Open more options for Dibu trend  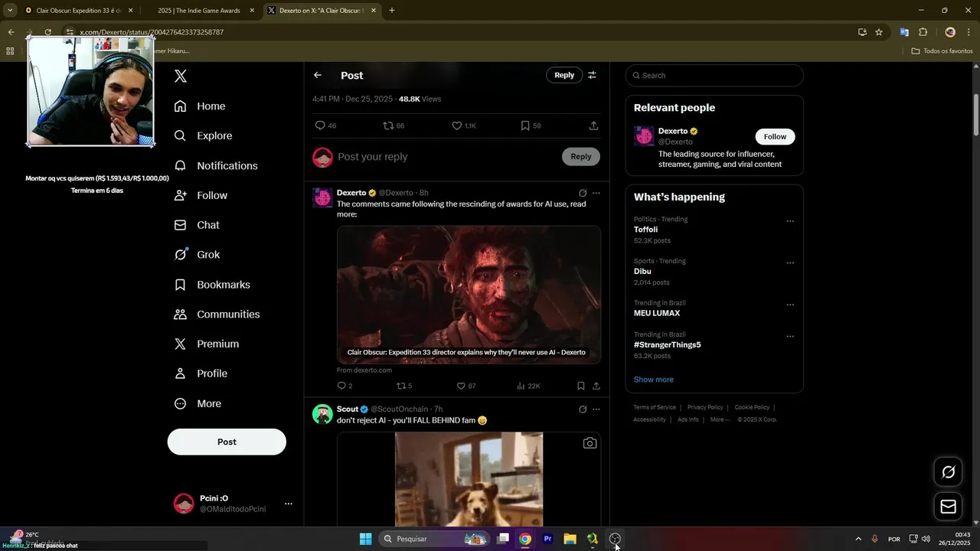[x=790, y=263]
